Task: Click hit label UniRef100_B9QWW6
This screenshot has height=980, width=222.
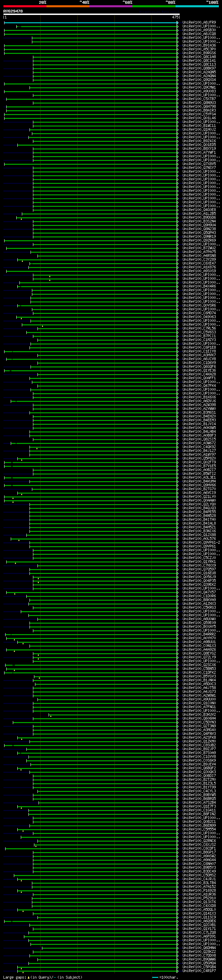Action: 199,959
